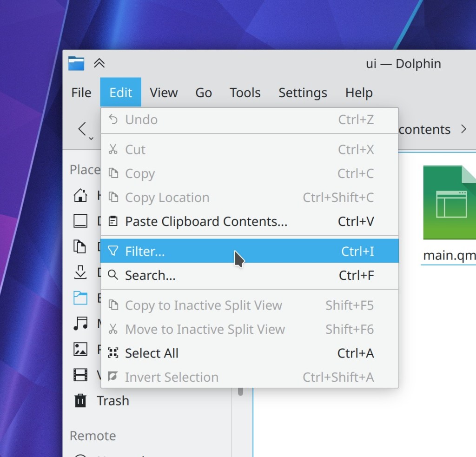Click the keep-above double chevron icon

pos(99,63)
